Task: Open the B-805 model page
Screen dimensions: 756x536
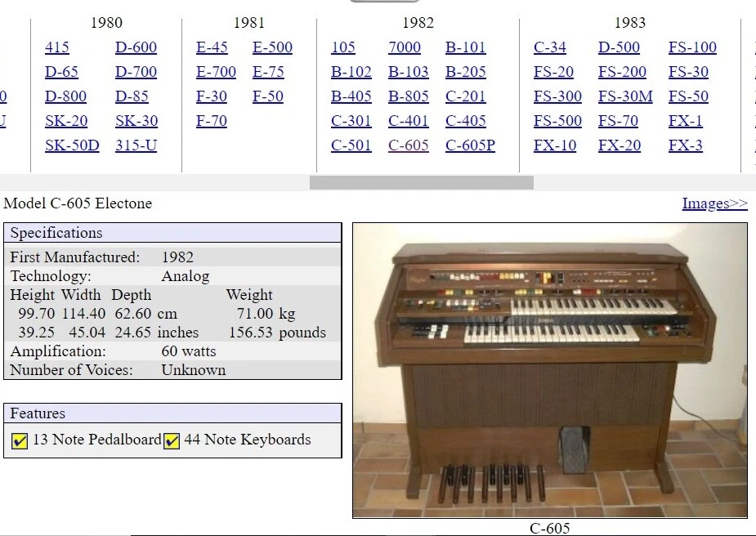Action: pos(408,96)
